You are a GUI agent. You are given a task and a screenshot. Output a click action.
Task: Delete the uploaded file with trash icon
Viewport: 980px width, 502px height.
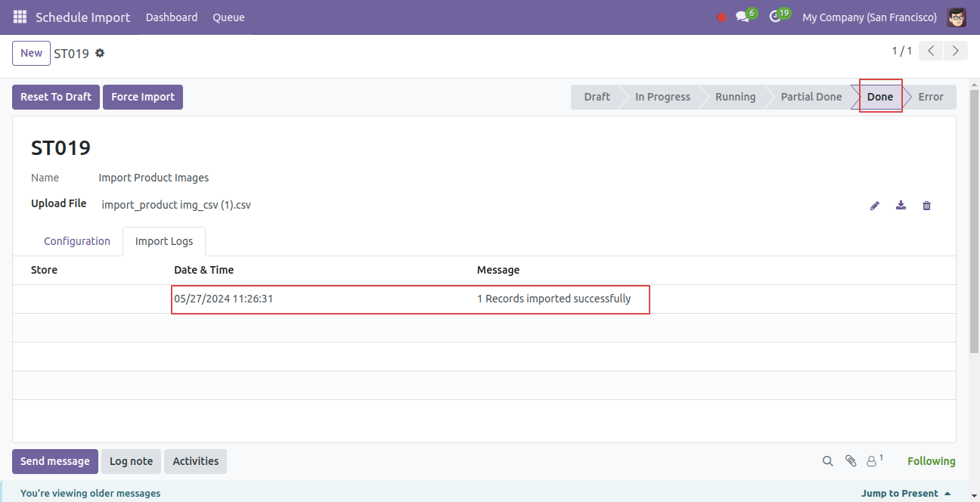click(926, 206)
